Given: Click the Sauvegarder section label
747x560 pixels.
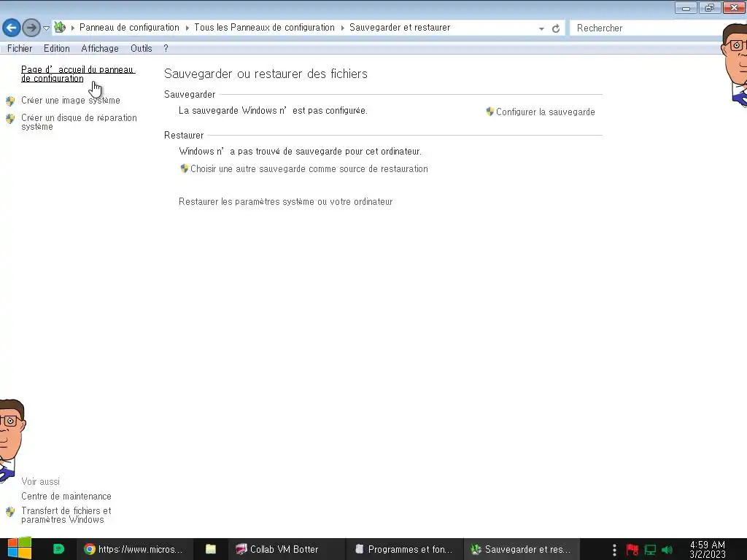Looking at the screenshot, I should [190, 94].
